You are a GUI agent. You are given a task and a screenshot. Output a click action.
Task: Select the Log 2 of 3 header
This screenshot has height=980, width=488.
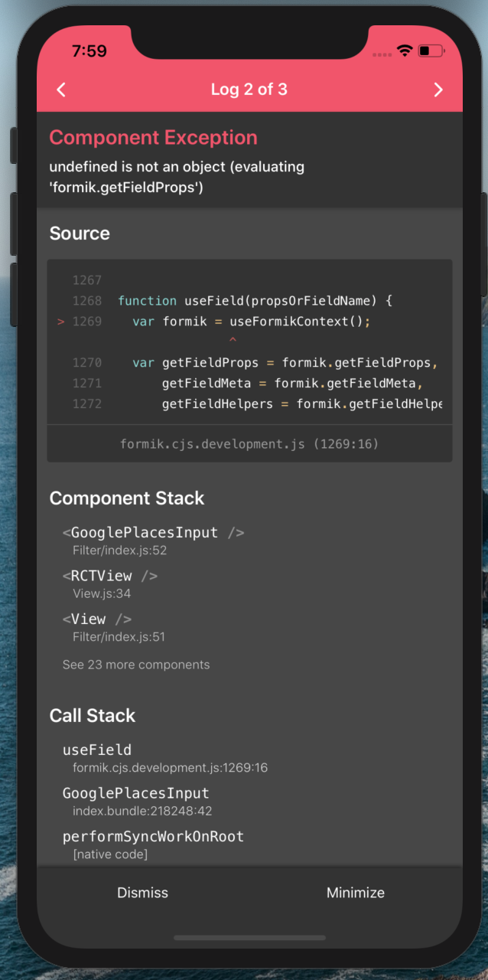point(249,90)
